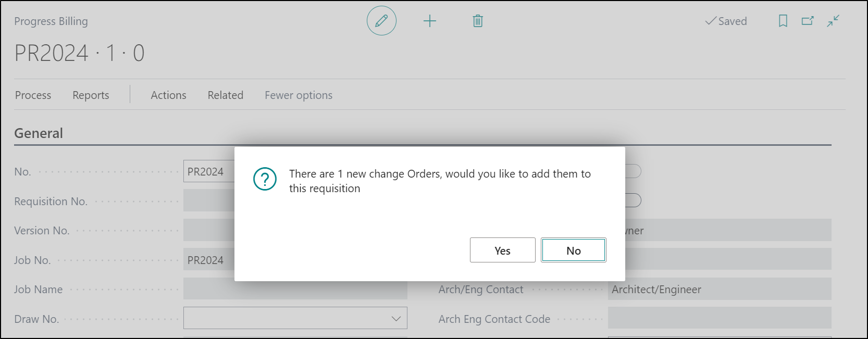Open the Reports menu
The height and width of the screenshot is (339, 868).
(x=91, y=95)
